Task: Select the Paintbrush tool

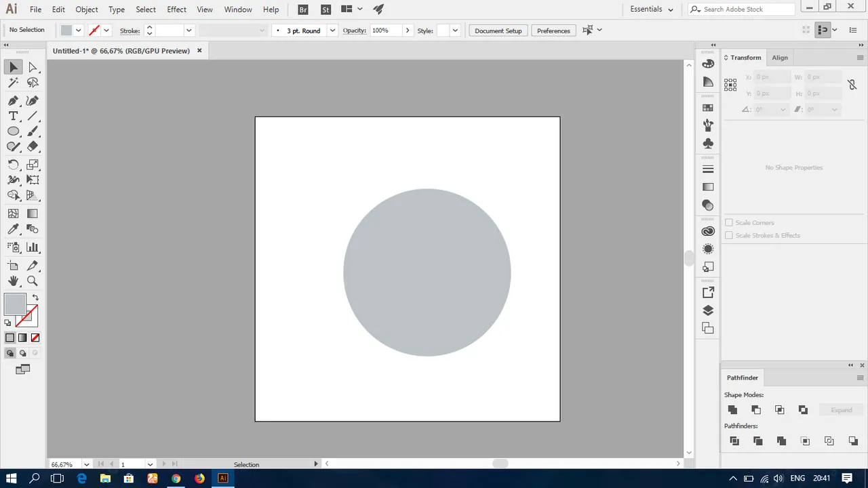Action: 33,131
